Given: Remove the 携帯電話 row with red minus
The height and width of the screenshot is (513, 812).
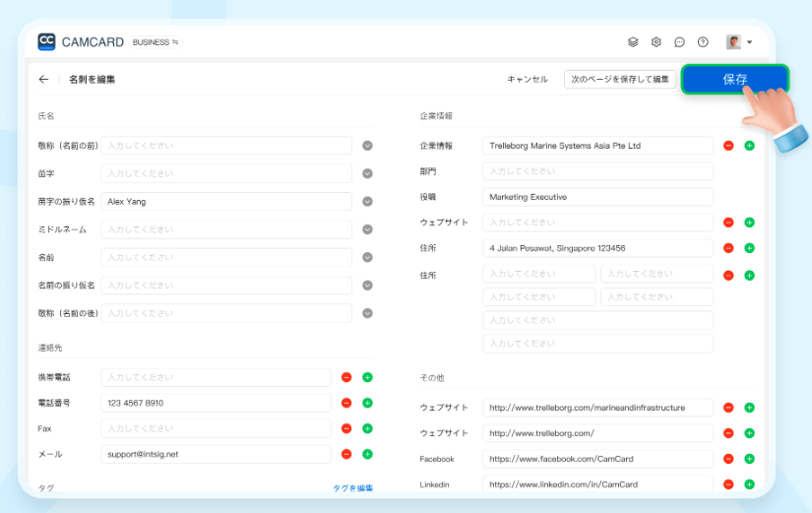Looking at the screenshot, I should point(346,377).
